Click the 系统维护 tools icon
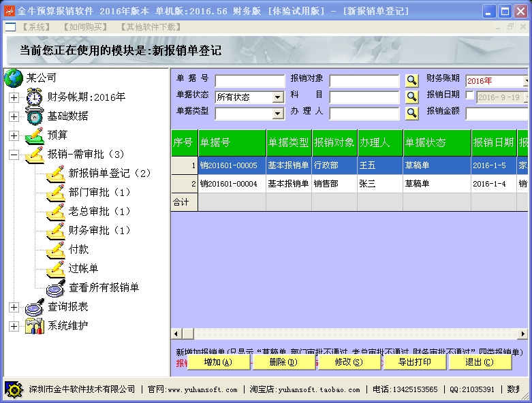Viewport: 532px width, 403px height. coord(35,325)
